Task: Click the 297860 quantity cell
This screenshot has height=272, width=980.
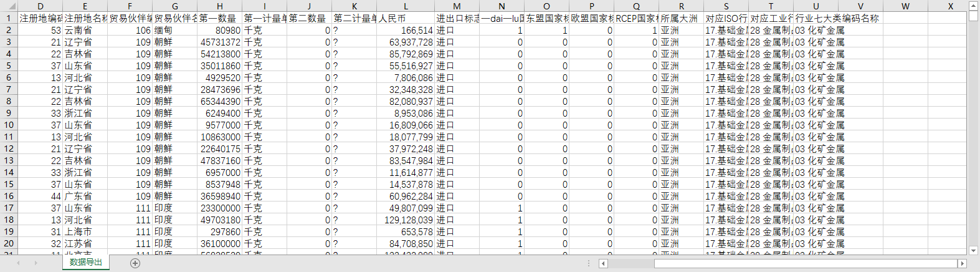Action: click(220, 231)
